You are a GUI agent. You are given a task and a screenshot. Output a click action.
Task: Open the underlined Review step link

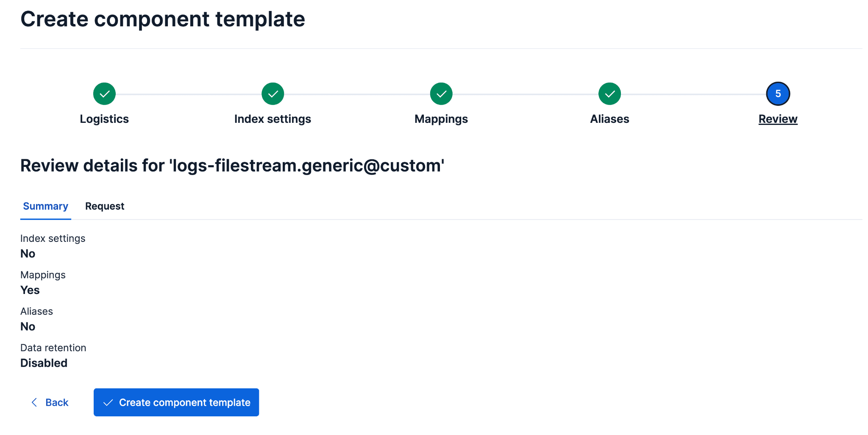tap(778, 119)
